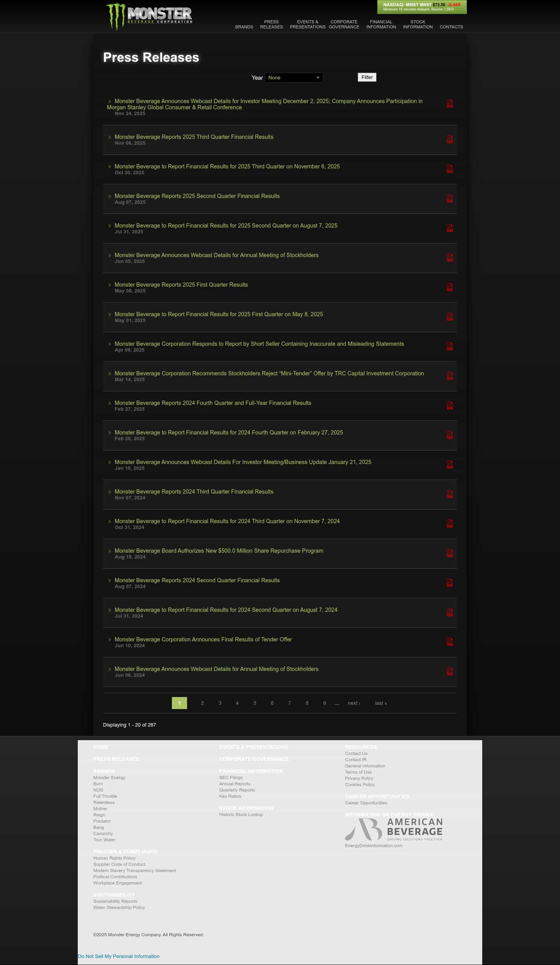Download PDF for Oct 30, 2025 release
The image size is (560, 965).
click(x=450, y=169)
